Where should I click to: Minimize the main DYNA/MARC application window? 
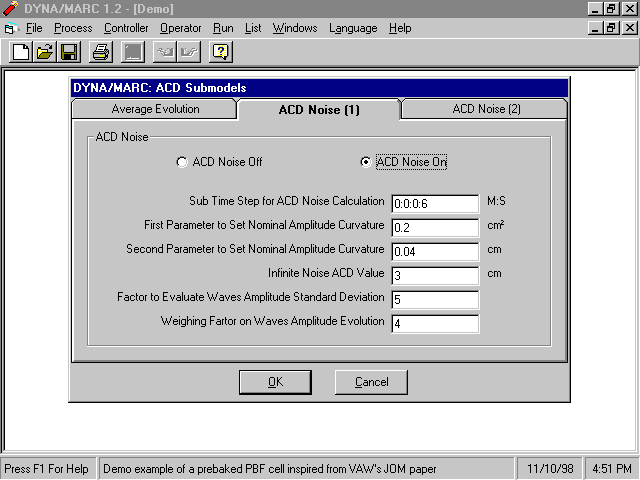click(595, 9)
